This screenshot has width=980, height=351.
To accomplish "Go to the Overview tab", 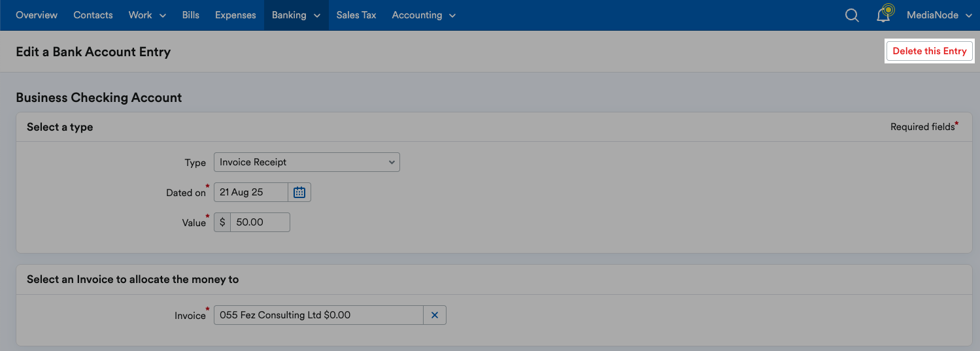I will 37,15.
